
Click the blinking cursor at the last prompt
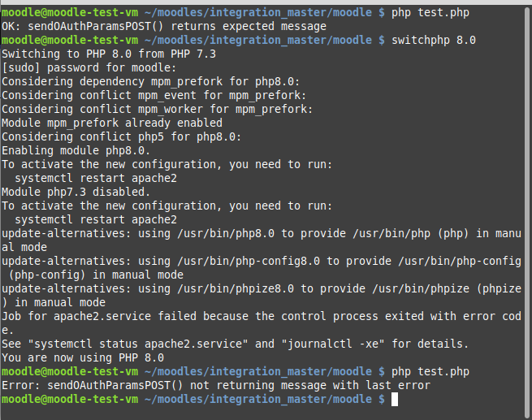pyautogui.click(x=395, y=400)
